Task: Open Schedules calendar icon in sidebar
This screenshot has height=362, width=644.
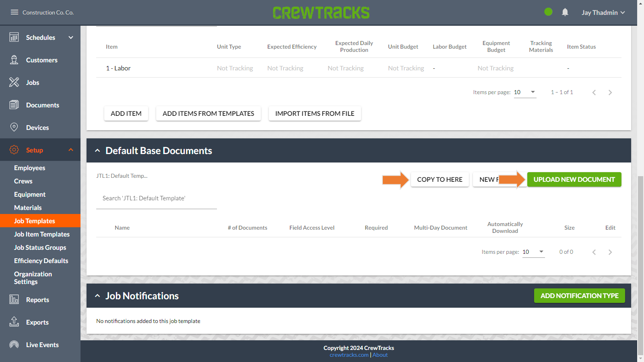Action: pyautogui.click(x=14, y=37)
